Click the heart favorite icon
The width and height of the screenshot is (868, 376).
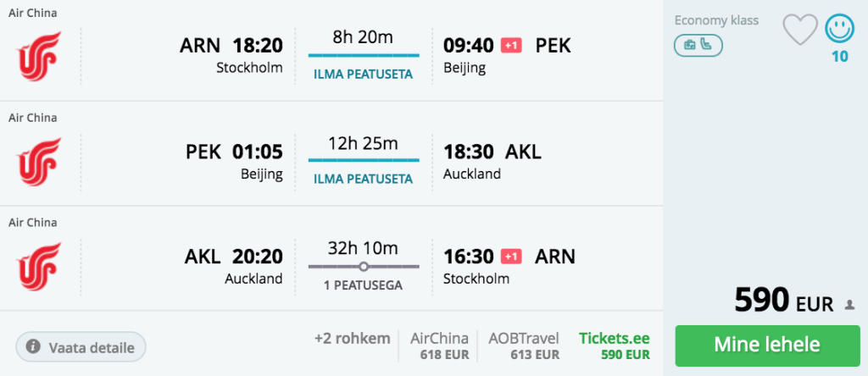tap(799, 30)
